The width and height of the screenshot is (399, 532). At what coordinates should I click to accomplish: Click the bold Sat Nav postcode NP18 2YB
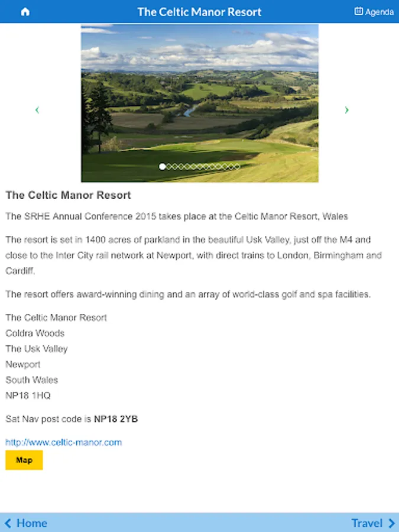tap(116, 419)
